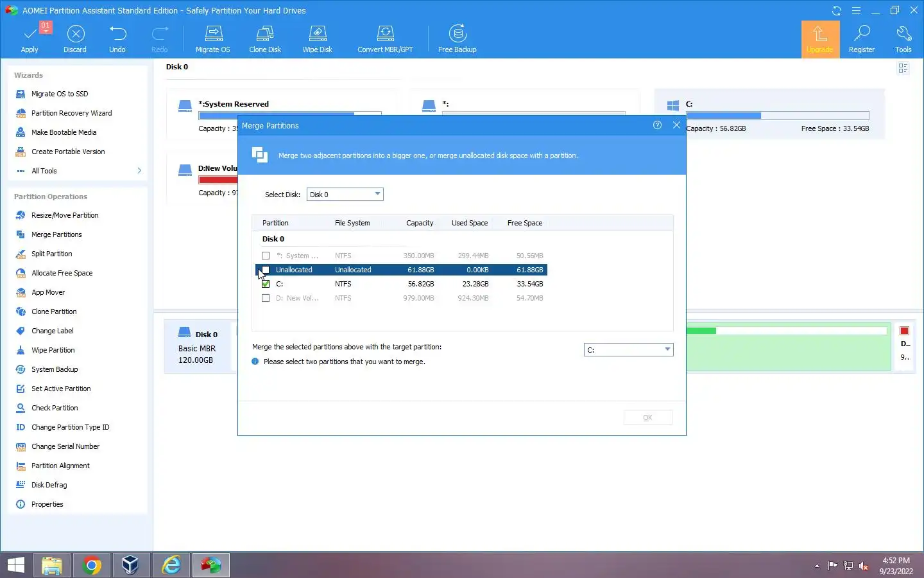Open Internet Explorer from taskbar
Screen dimensions: 924x578
[171, 565]
